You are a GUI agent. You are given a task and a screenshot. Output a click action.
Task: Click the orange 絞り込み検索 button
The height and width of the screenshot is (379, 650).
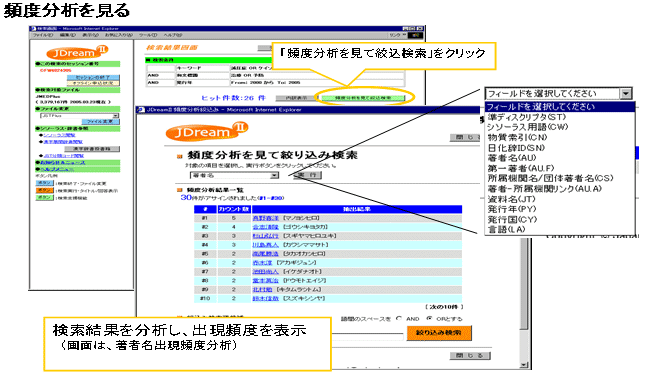tap(439, 333)
